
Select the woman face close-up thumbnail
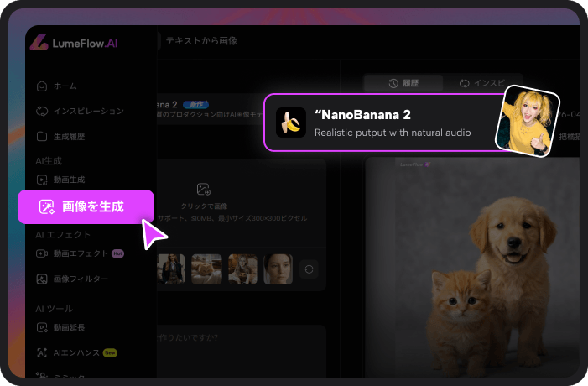coord(278,269)
